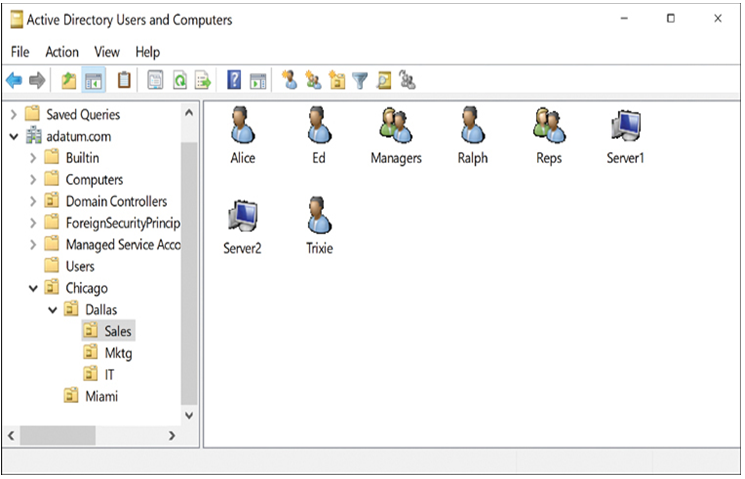Select the Trixie user object
Screen dimensions: 745x479
(319, 227)
